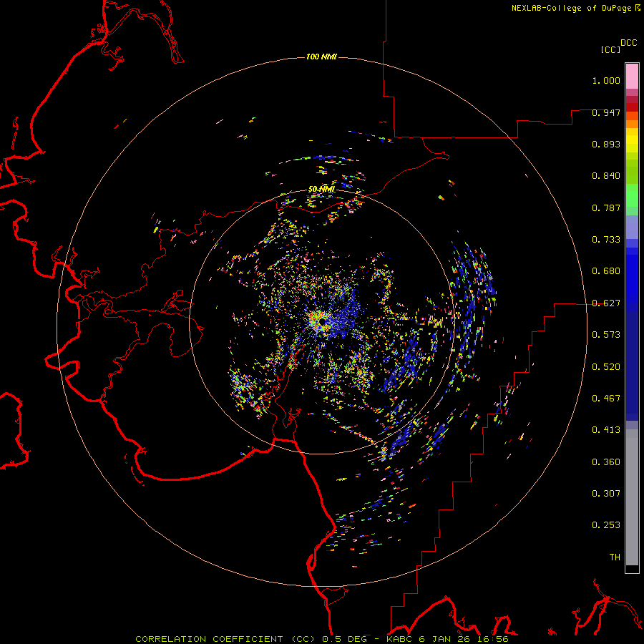Select the 0.253 scale value
This screenshot has width=644, height=644.
pos(606,525)
